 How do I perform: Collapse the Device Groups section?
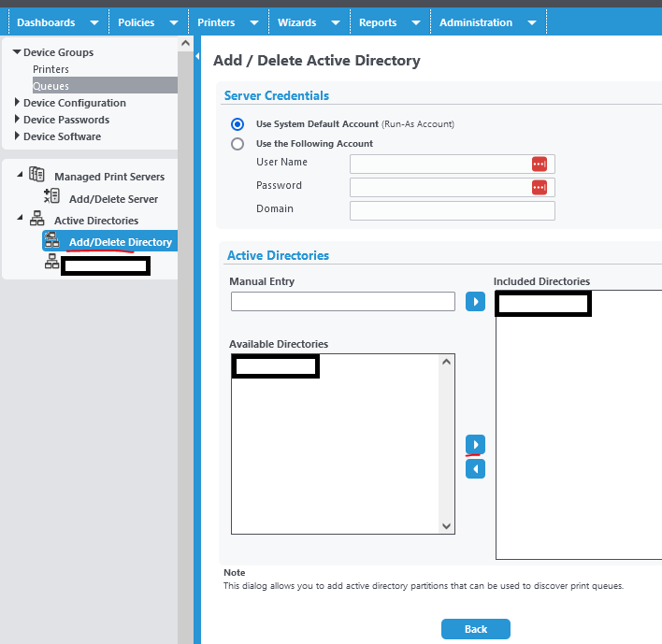tap(17, 52)
